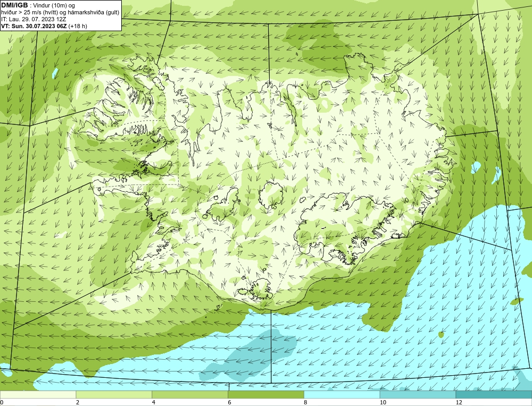Click the legend label '4'

click(x=154, y=402)
